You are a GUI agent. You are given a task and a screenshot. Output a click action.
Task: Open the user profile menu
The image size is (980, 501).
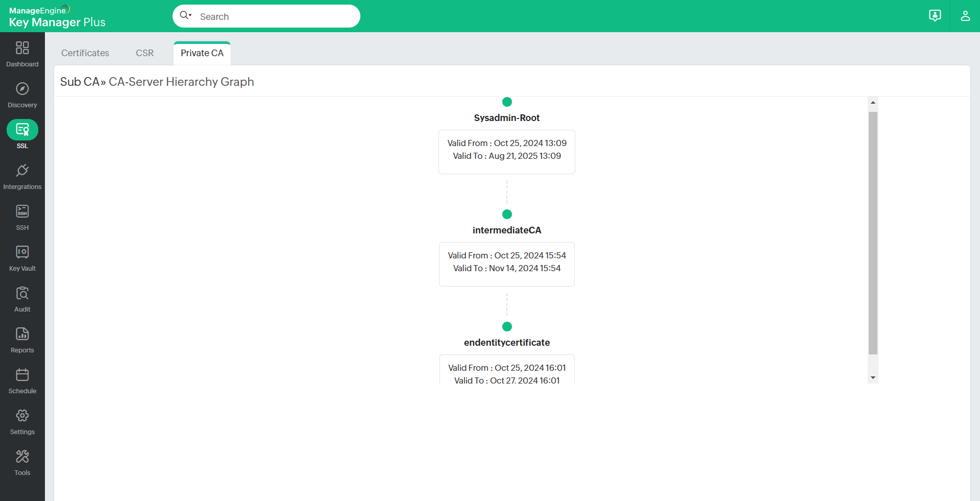tap(965, 16)
